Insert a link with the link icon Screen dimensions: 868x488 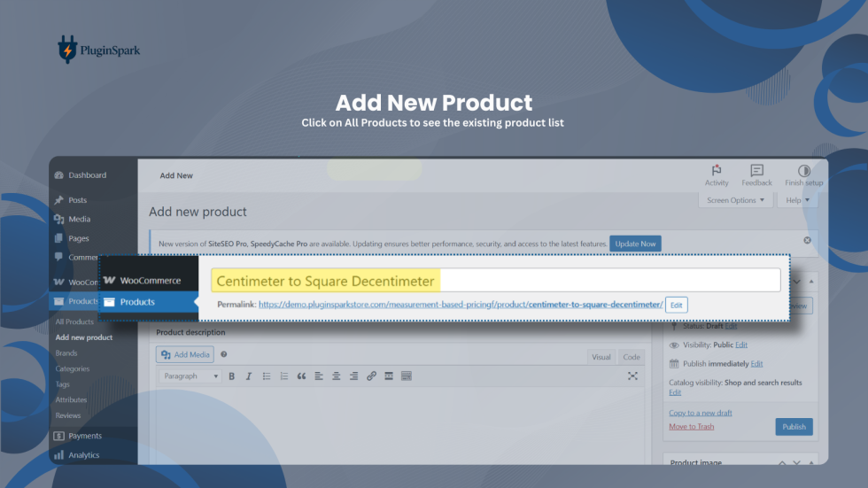tap(371, 376)
